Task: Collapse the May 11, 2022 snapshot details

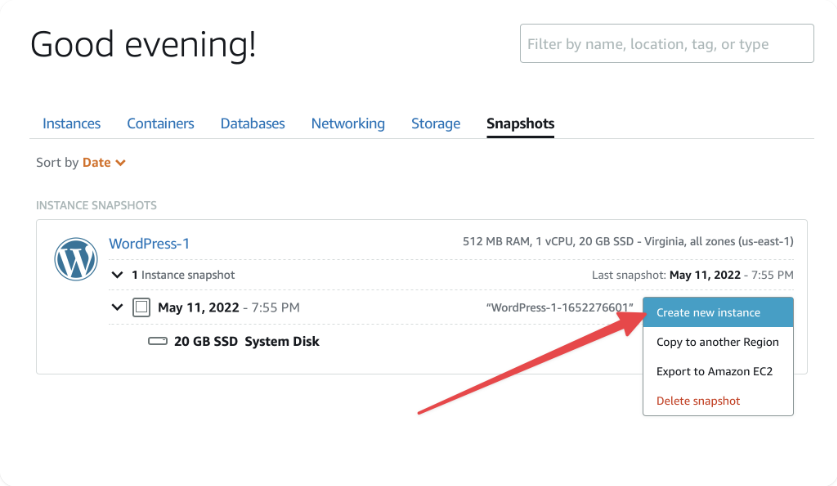Action: click(x=117, y=307)
